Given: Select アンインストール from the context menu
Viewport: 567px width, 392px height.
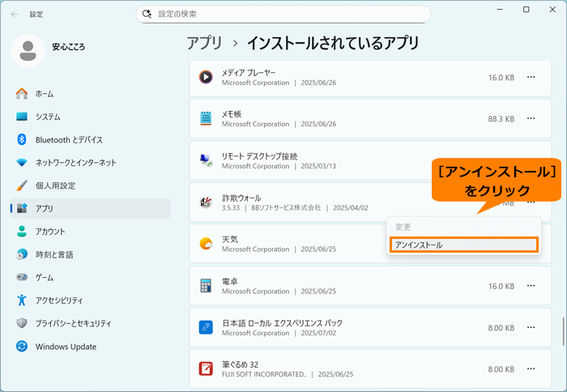Looking at the screenshot, I should tap(464, 245).
